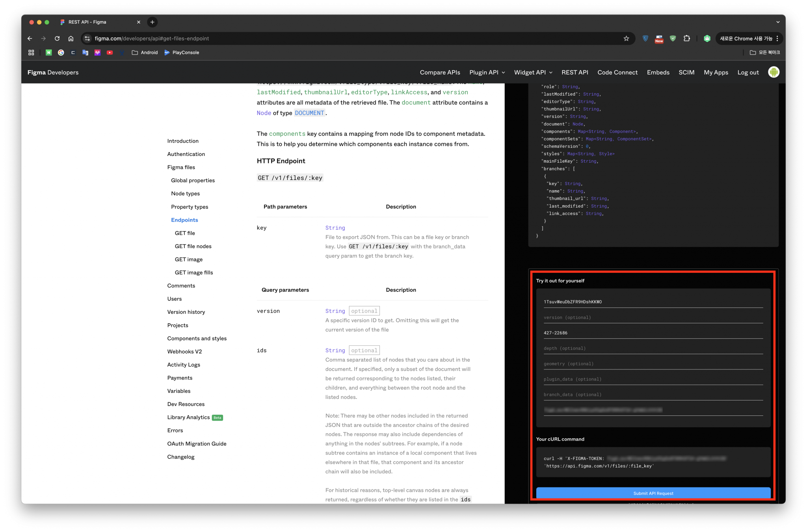Screen dimensions: 807x532
Task: Open the tab search chevron
Action: [777, 22]
